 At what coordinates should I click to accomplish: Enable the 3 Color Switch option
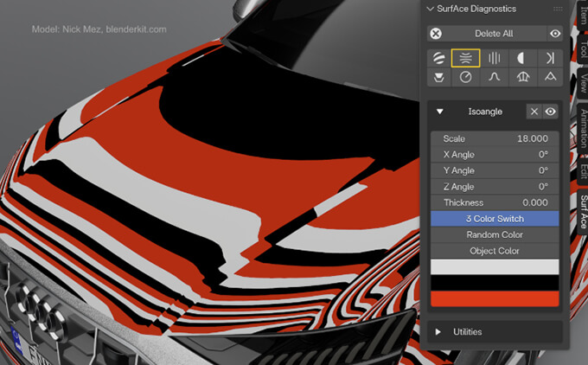495,219
